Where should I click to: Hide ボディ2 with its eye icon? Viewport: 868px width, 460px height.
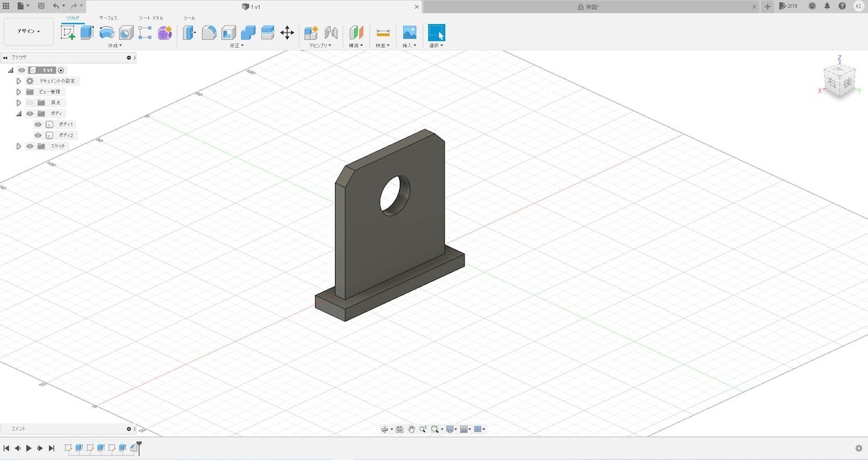(38, 135)
